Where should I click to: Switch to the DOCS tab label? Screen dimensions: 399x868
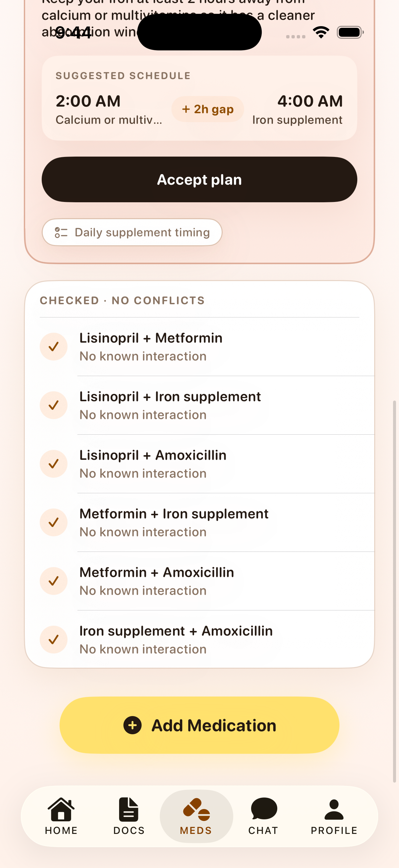point(129,831)
